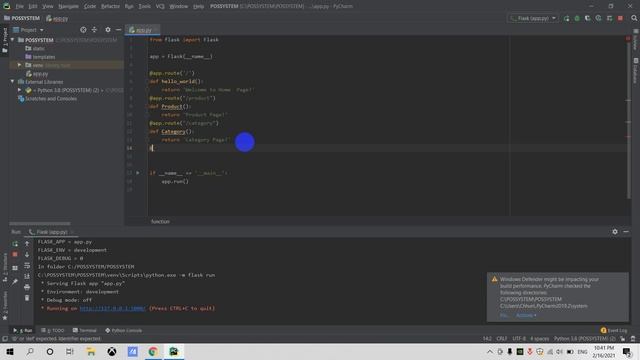
Task: Launch the profiler from the top toolbar
Action: click(598, 18)
